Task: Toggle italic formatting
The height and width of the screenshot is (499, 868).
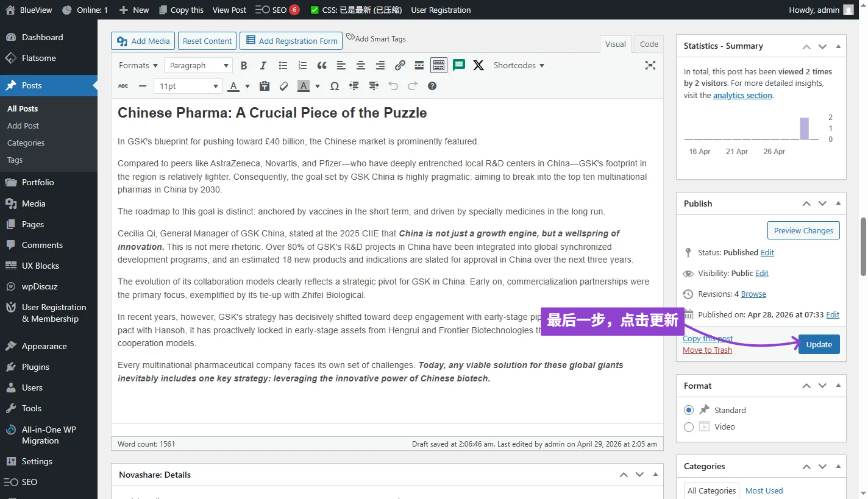Action: pyautogui.click(x=263, y=65)
